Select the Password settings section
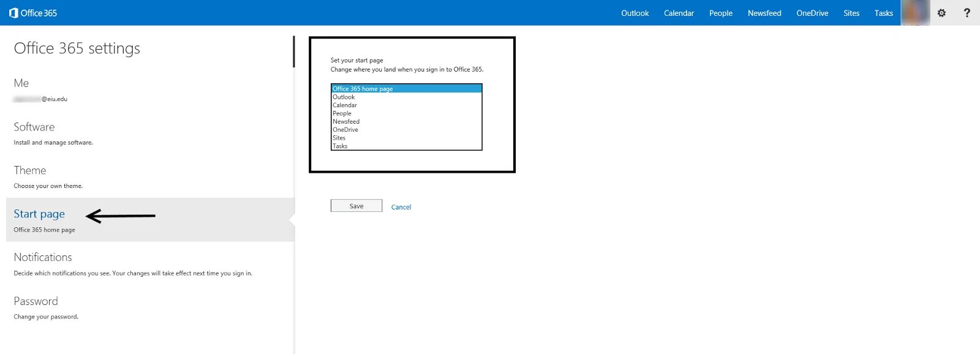This screenshot has width=980, height=354. (x=150, y=307)
